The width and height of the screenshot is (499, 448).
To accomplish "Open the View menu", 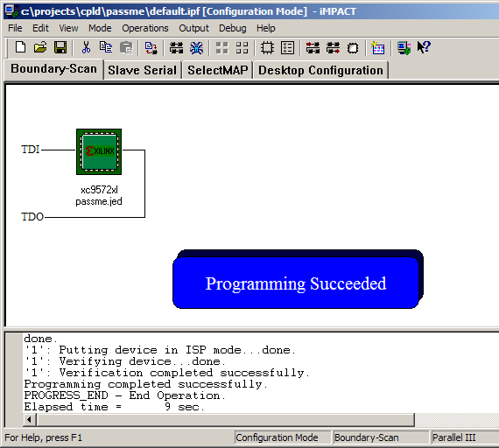I will pyautogui.click(x=68, y=28).
